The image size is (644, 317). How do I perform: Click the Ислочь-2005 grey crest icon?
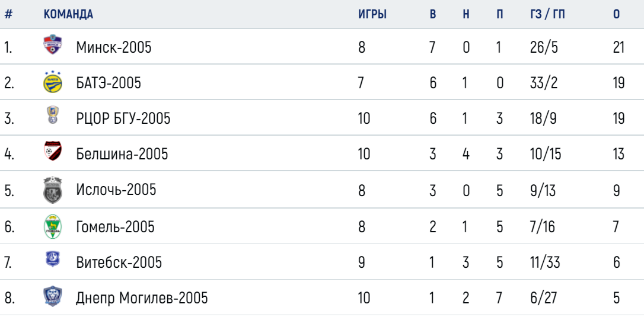(53, 190)
